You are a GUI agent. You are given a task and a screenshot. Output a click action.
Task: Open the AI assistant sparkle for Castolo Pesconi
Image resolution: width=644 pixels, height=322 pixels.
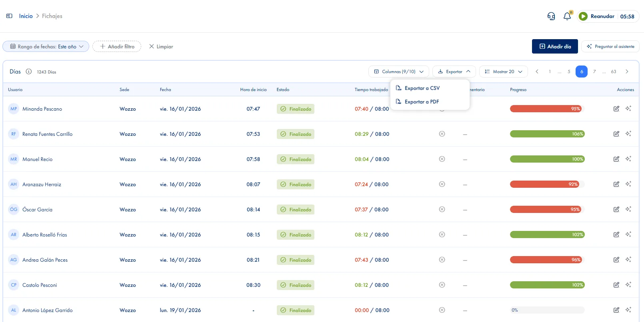point(628,285)
